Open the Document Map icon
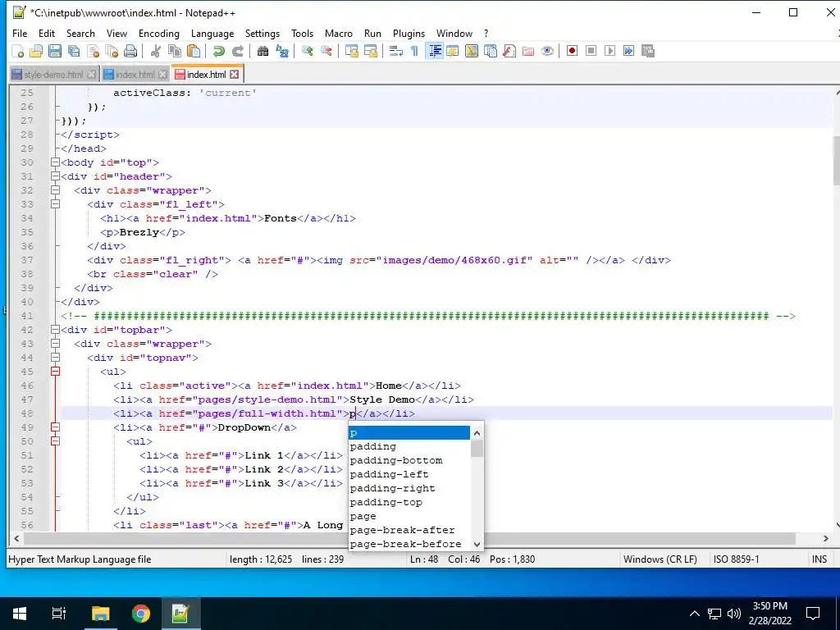Screen dimensions: 840x630 tap(472, 51)
